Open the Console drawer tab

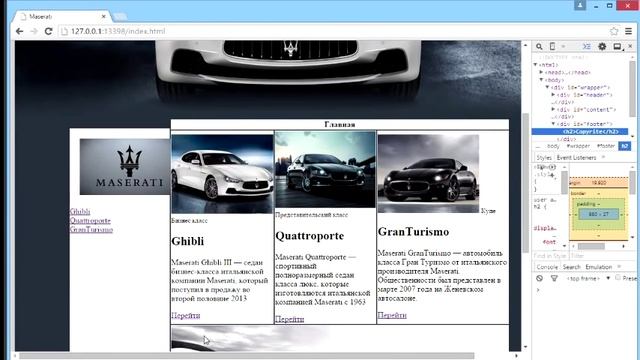pos(547,267)
